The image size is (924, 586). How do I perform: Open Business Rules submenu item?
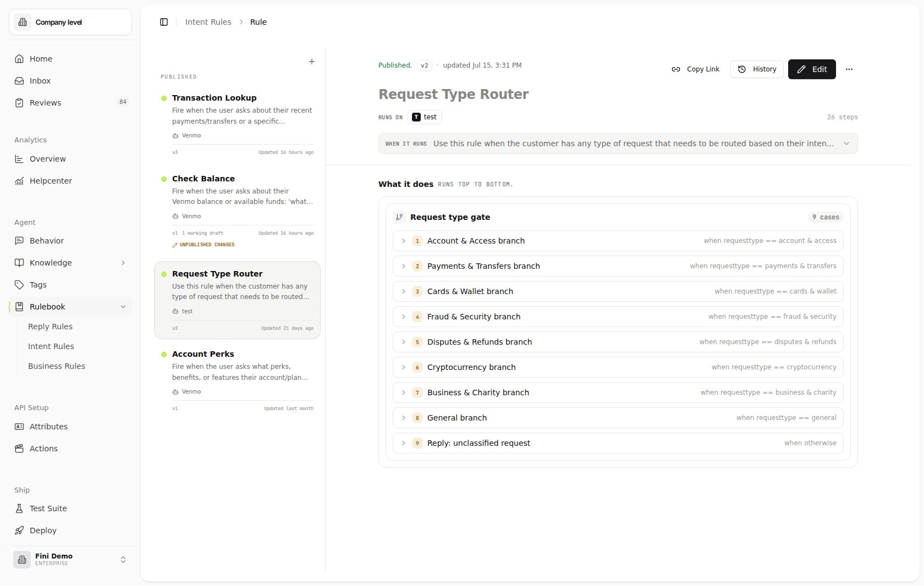tap(57, 366)
